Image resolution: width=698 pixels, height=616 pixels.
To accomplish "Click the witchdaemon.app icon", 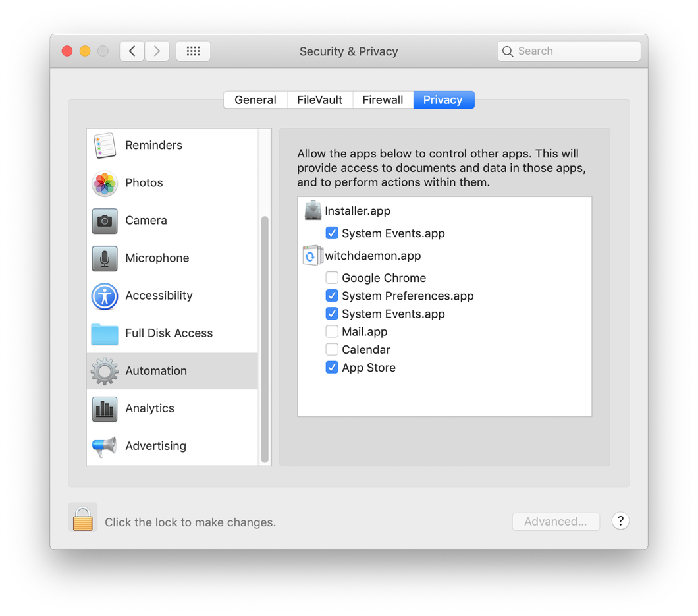I will tap(313, 255).
